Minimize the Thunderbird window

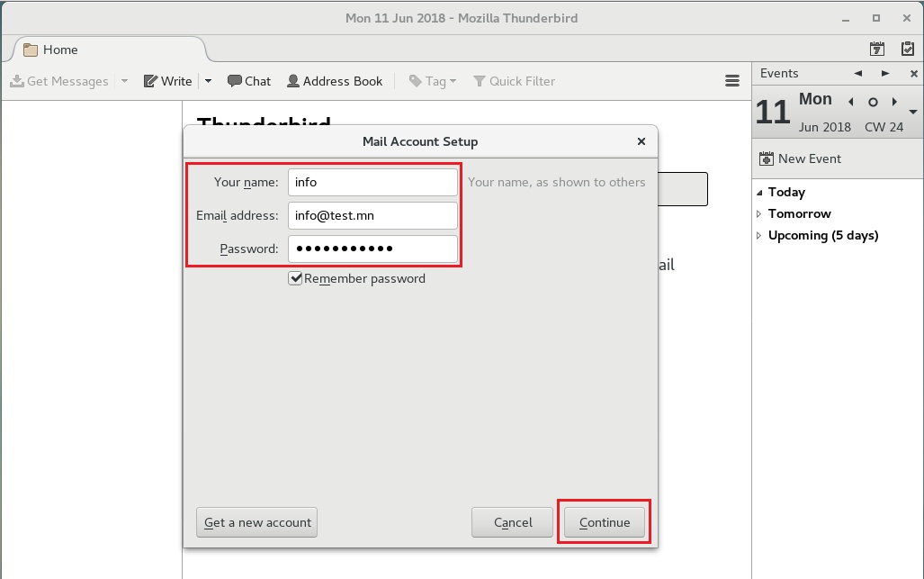(x=846, y=19)
